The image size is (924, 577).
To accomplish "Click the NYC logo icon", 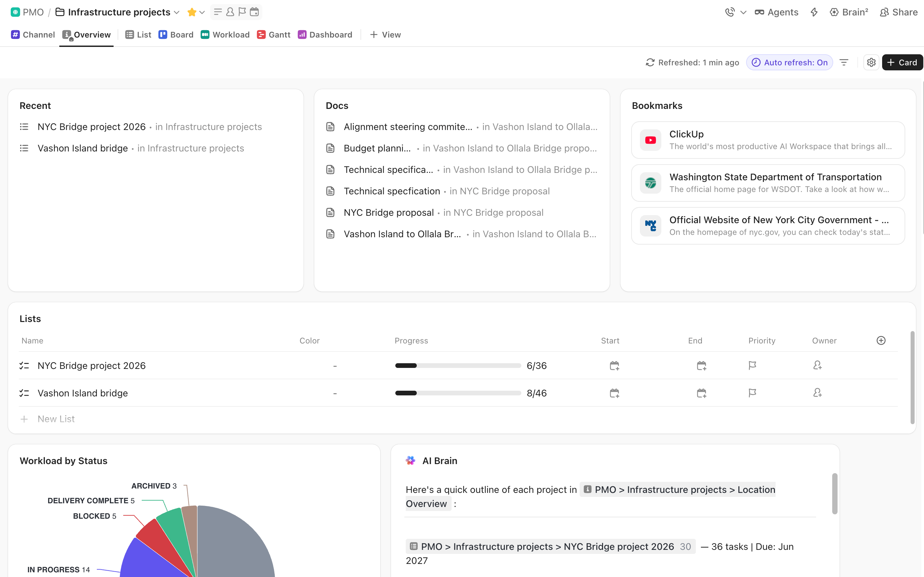I will click(651, 226).
